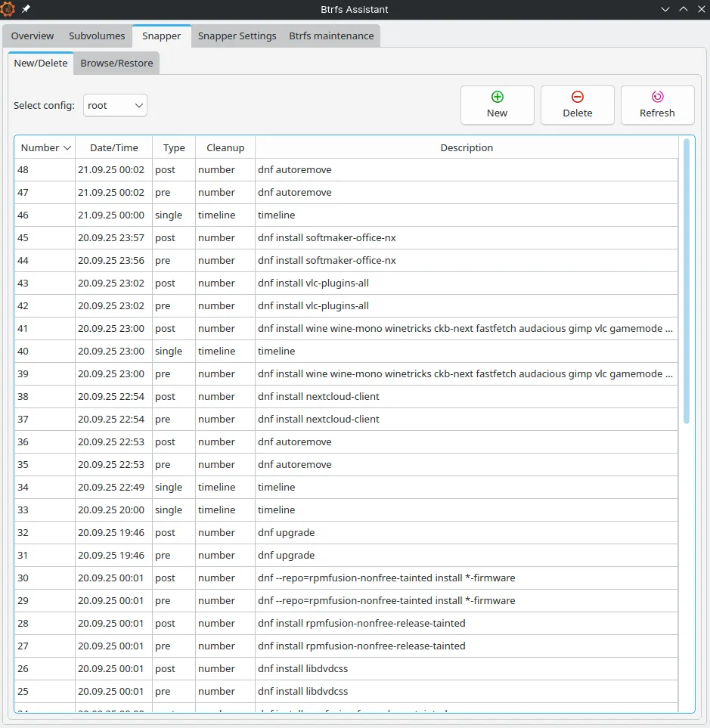Switch to the Browse/Restore sub-tab
The width and height of the screenshot is (710, 728).
point(116,64)
